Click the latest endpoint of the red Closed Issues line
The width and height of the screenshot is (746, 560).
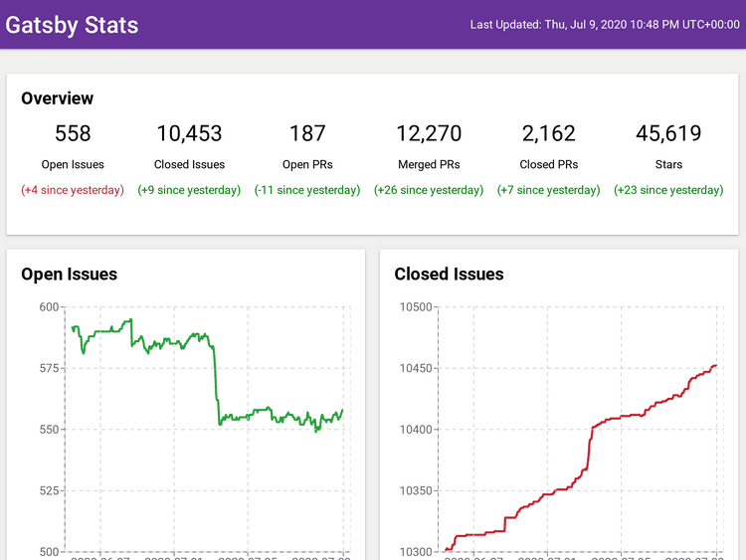coord(715,365)
